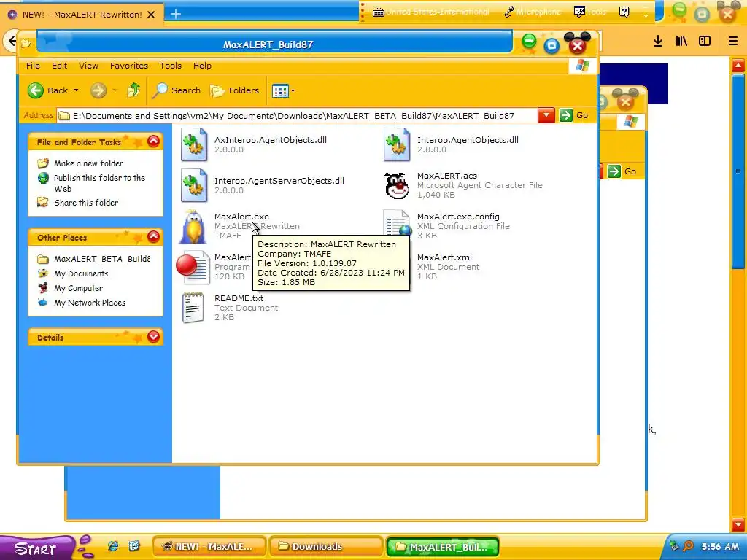Open the Favorites menu

(x=129, y=66)
